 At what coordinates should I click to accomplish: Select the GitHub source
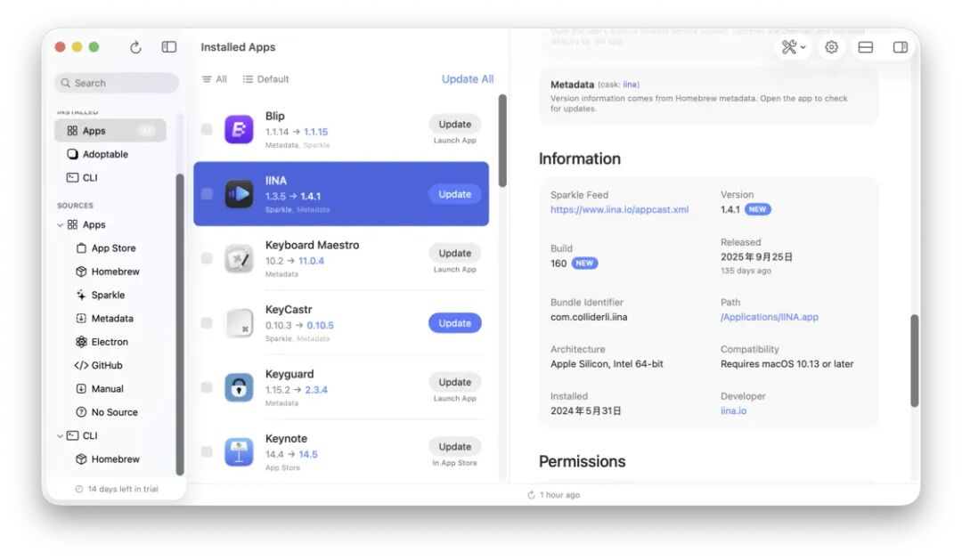tap(98, 366)
